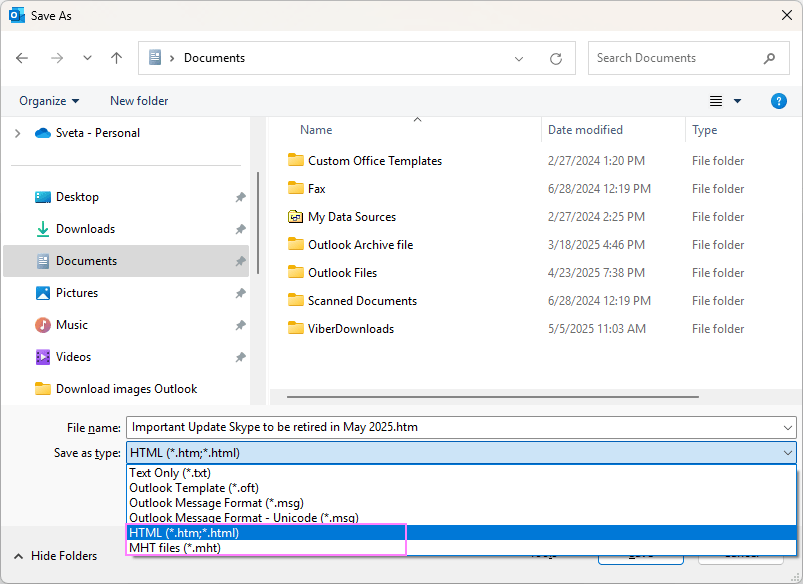The width and height of the screenshot is (803, 584).
Task: Select Sveta - Personal OneDrive
Action: tap(88, 133)
